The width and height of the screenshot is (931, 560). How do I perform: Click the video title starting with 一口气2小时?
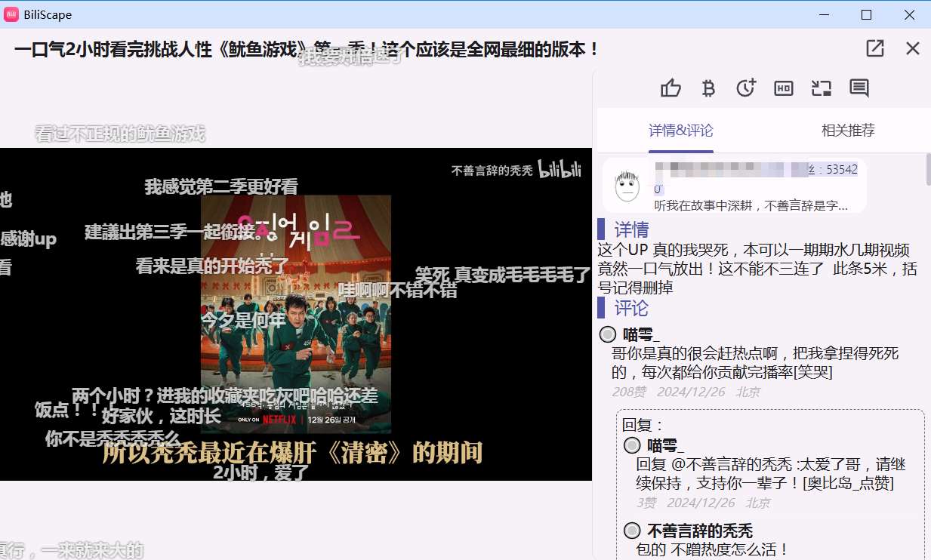307,50
